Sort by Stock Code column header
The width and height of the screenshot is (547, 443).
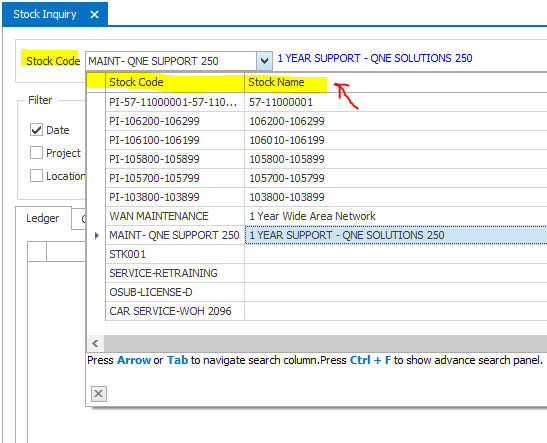(175, 82)
